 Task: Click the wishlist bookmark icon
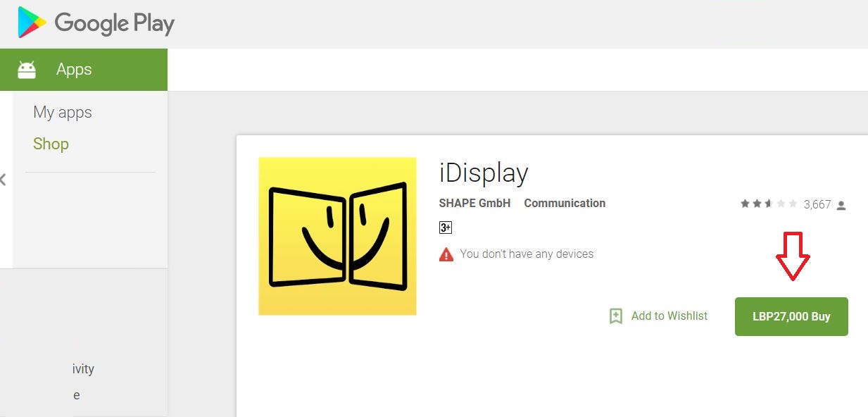click(616, 316)
